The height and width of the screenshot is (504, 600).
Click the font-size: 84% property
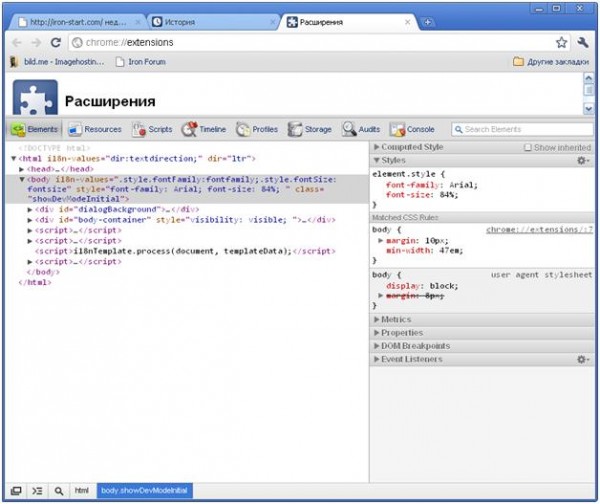[x=422, y=195]
